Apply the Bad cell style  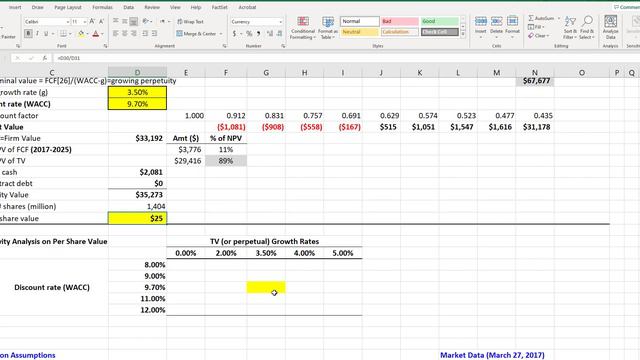coord(400,21)
